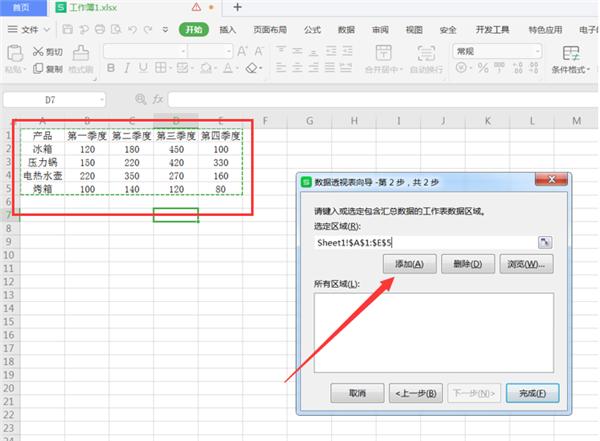Open the Name Box dropdown arrow
This screenshot has width=600, height=441.
[x=102, y=100]
